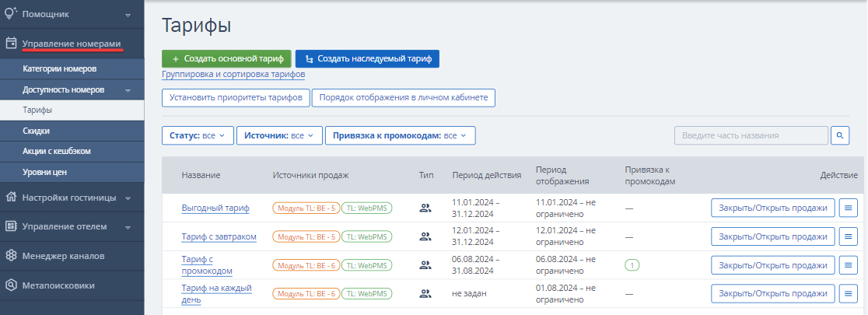
Task: Click the Метапоисковики icon
Action: (11, 285)
